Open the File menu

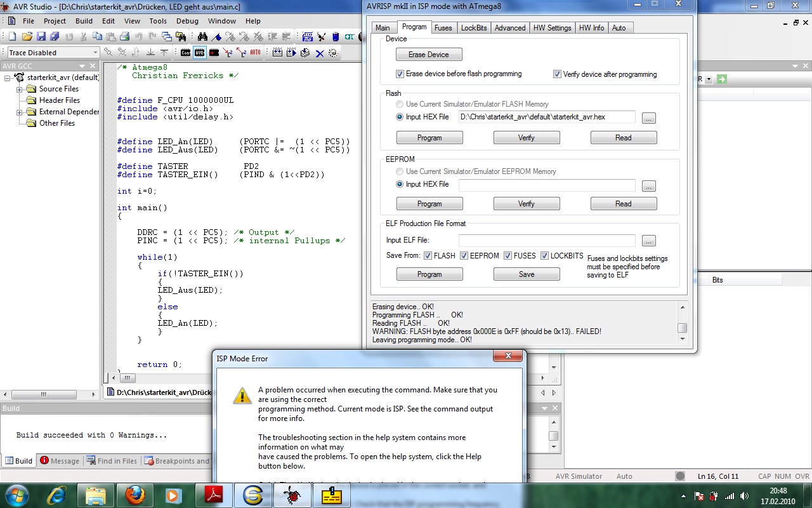(x=29, y=21)
